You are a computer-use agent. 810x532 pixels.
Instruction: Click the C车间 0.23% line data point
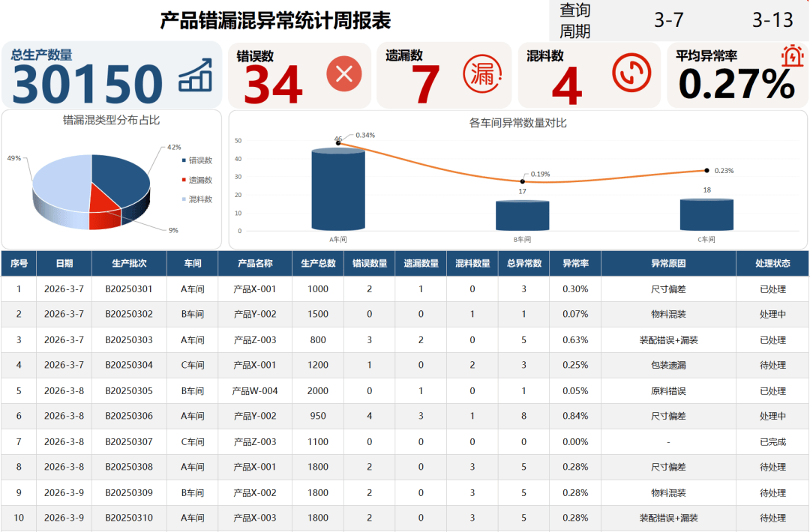(706, 171)
